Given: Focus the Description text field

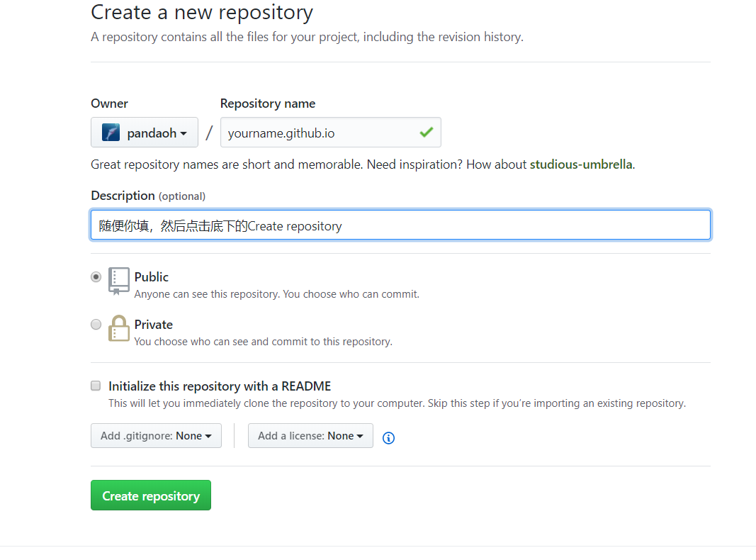Looking at the screenshot, I should pos(400,225).
